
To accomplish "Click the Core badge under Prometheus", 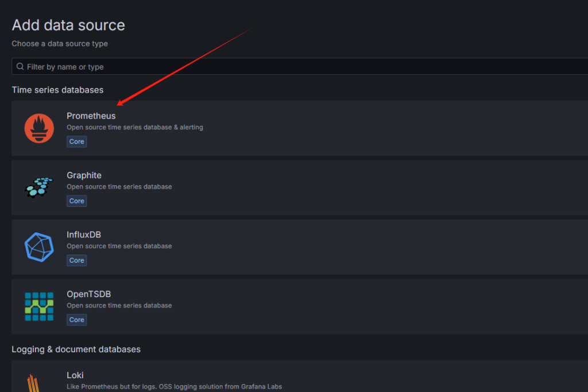I will pos(76,141).
